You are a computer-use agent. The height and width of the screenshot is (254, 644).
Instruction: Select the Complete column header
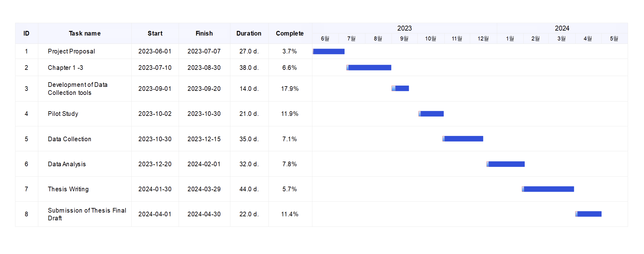pos(290,33)
